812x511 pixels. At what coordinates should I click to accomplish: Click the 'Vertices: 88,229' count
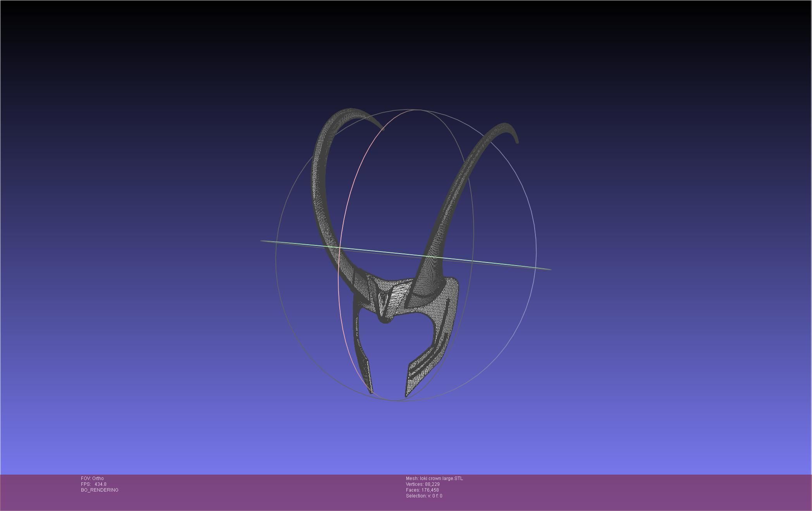click(x=423, y=484)
